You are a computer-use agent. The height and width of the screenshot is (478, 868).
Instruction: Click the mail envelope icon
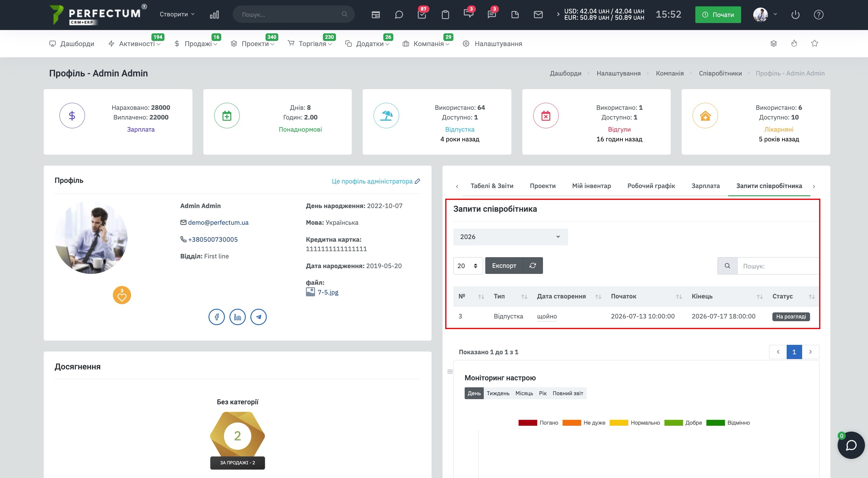point(538,15)
